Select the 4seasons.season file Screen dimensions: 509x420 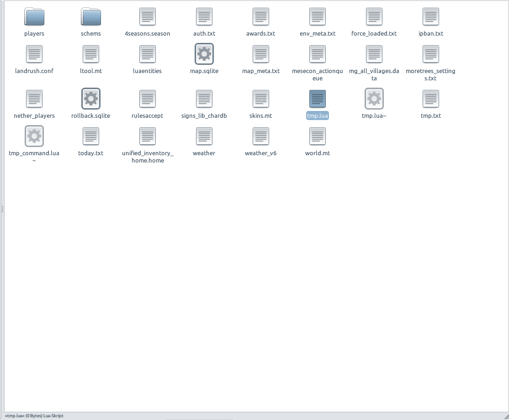point(147,17)
